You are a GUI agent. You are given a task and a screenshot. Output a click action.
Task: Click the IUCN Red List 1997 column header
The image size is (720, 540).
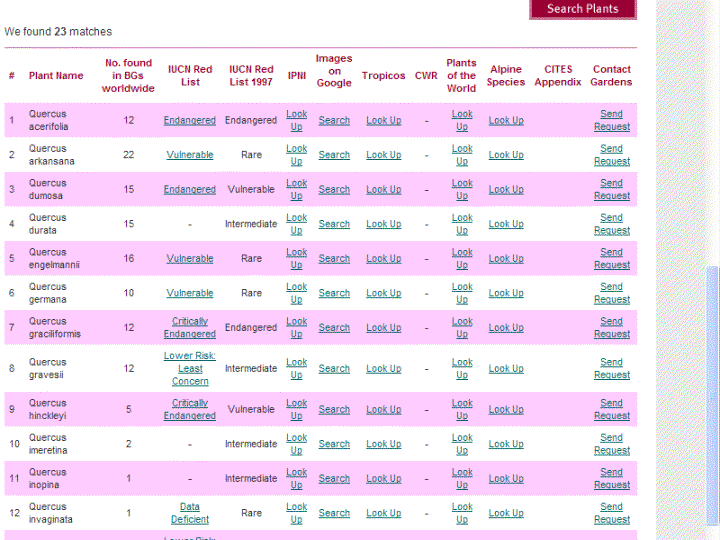pos(251,75)
